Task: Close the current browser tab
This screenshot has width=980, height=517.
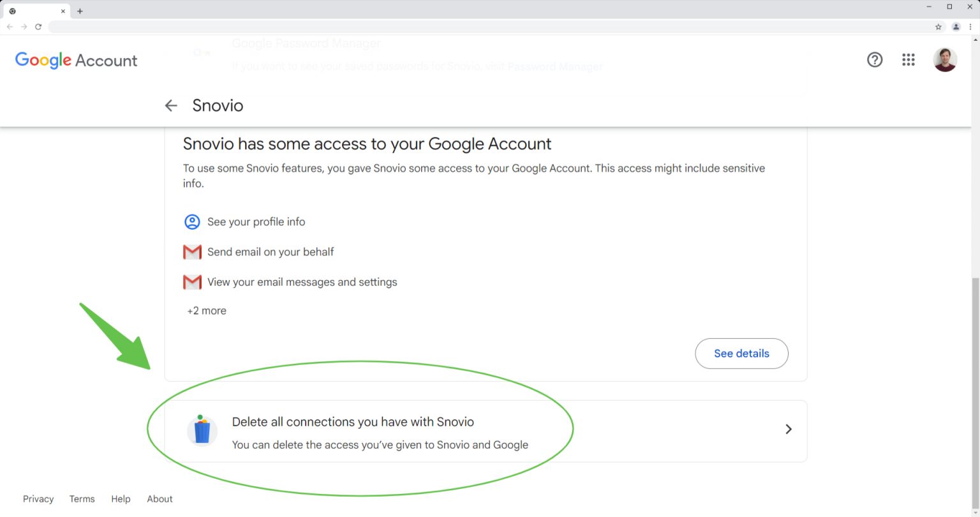Action: tap(63, 11)
